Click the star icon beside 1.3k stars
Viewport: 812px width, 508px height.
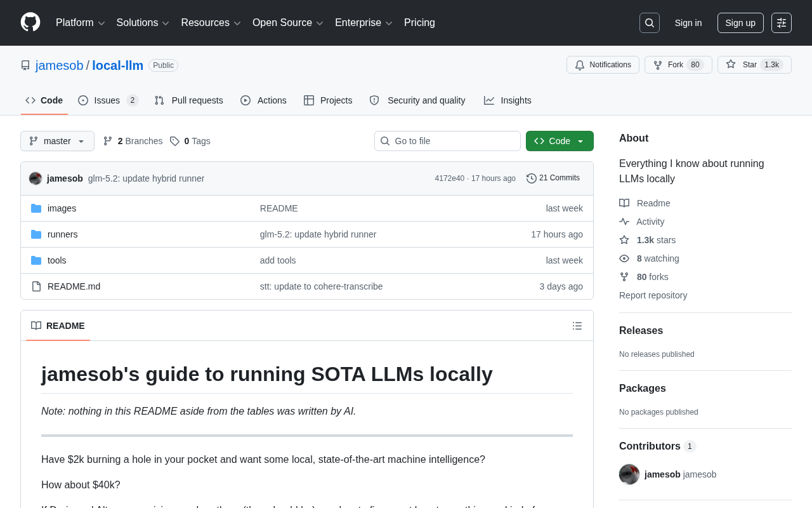click(624, 240)
